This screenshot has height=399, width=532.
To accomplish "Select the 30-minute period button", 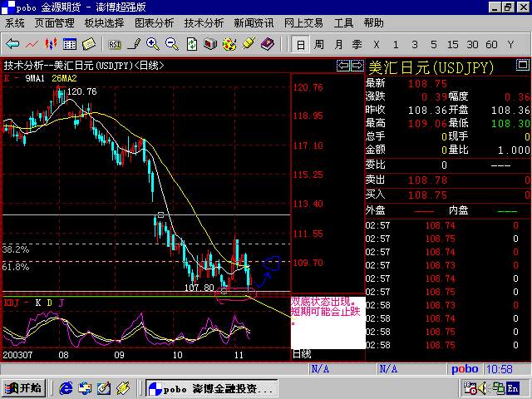I will pyautogui.click(x=472, y=44).
